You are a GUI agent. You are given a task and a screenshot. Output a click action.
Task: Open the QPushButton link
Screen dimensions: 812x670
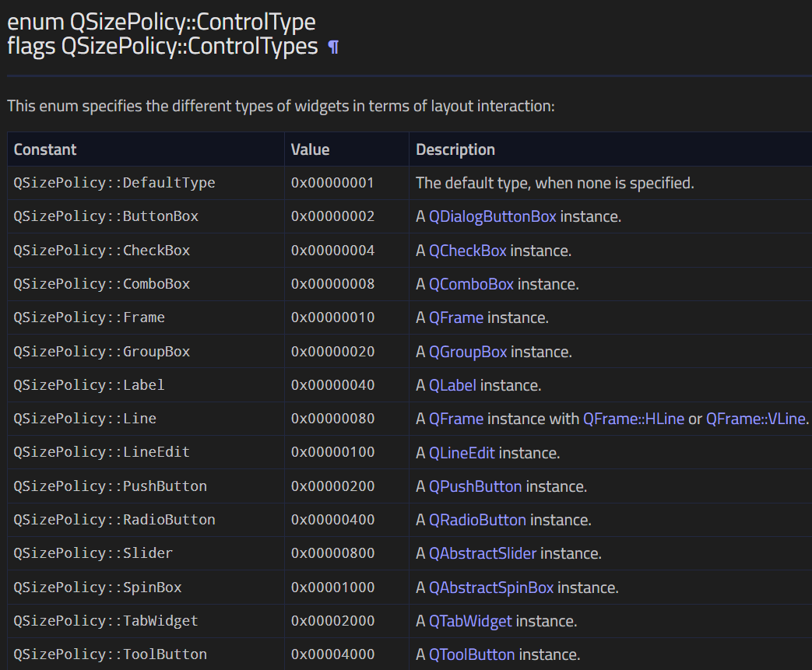(x=476, y=486)
